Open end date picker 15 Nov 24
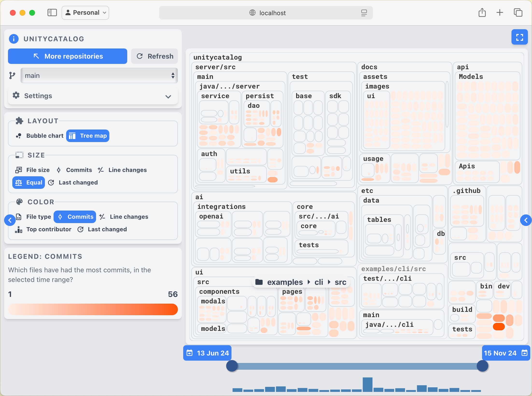Image resolution: width=532 pixels, height=396 pixels. click(x=506, y=353)
